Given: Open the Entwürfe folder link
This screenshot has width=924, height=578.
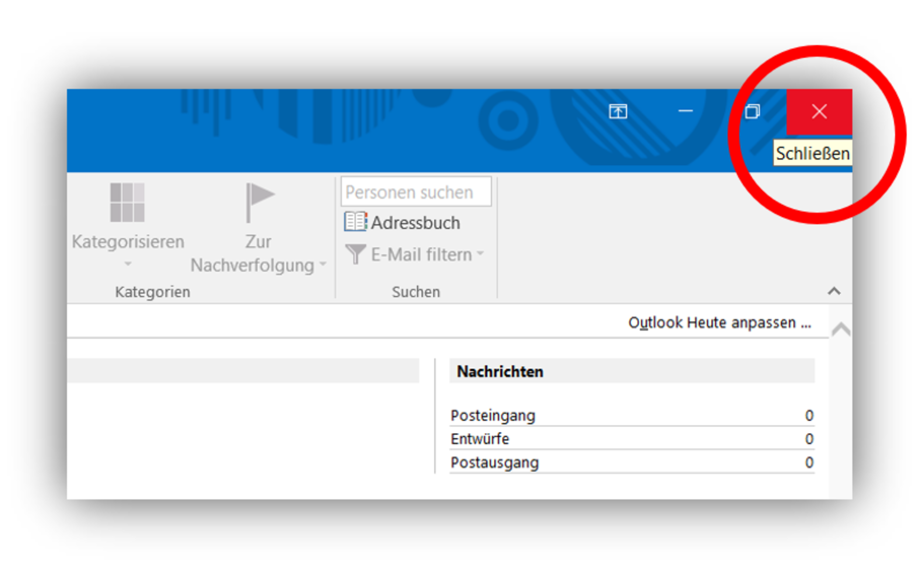Looking at the screenshot, I should pos(480,439).
